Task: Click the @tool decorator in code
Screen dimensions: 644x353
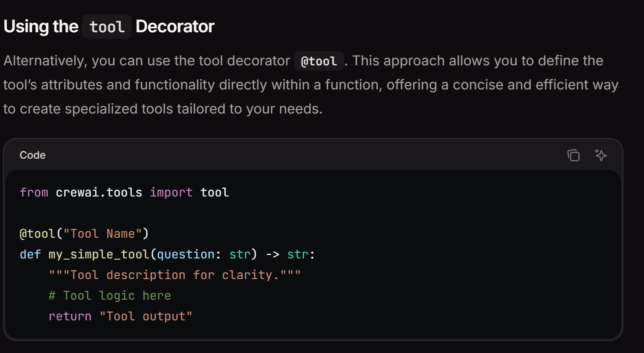Action: click(x=37, y=233)
